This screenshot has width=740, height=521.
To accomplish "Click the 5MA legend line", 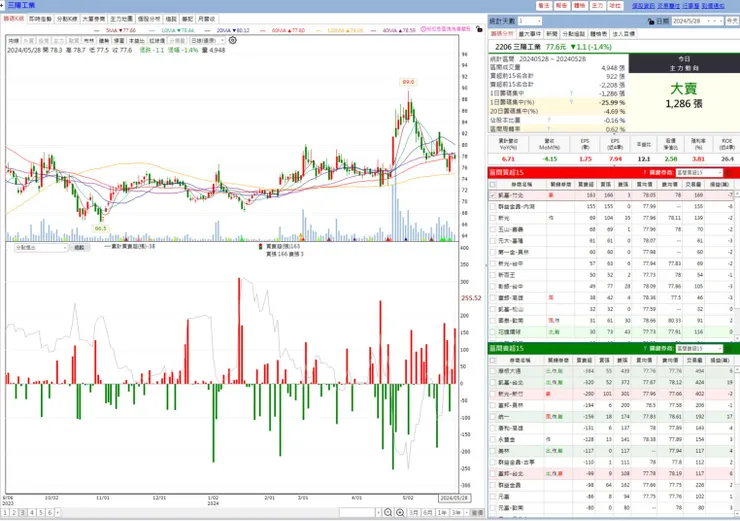I will (115, 30).
